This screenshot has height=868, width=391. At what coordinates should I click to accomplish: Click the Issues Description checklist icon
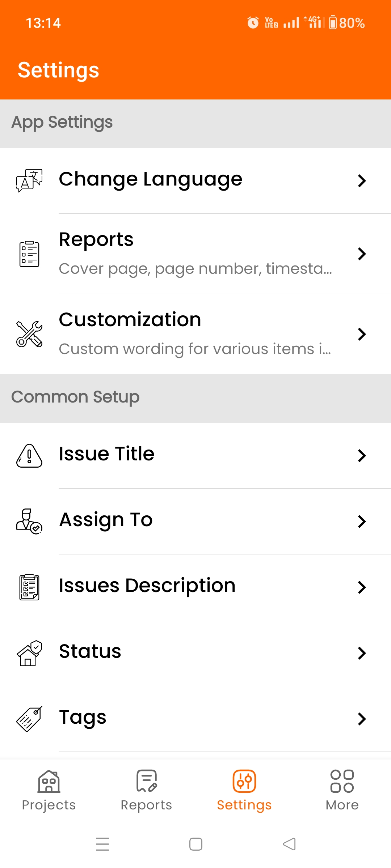(x=29, y=587)
